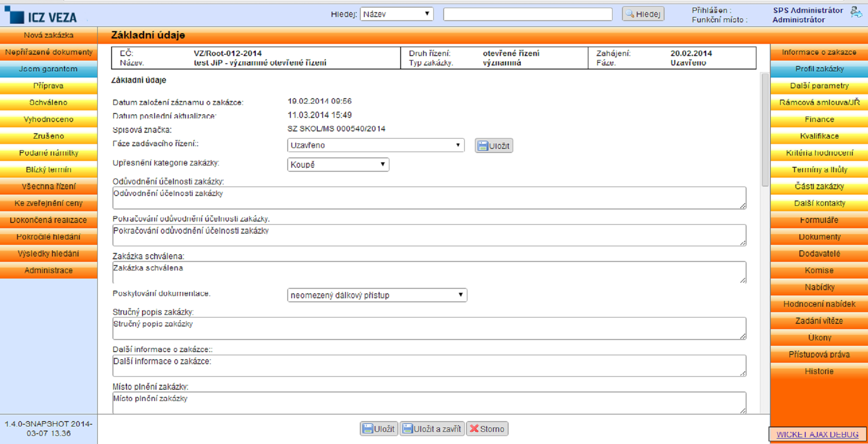This screenshot has height=444, width=868.
Task: Open Přístupová práva section
Action: [x=819, y=354]
